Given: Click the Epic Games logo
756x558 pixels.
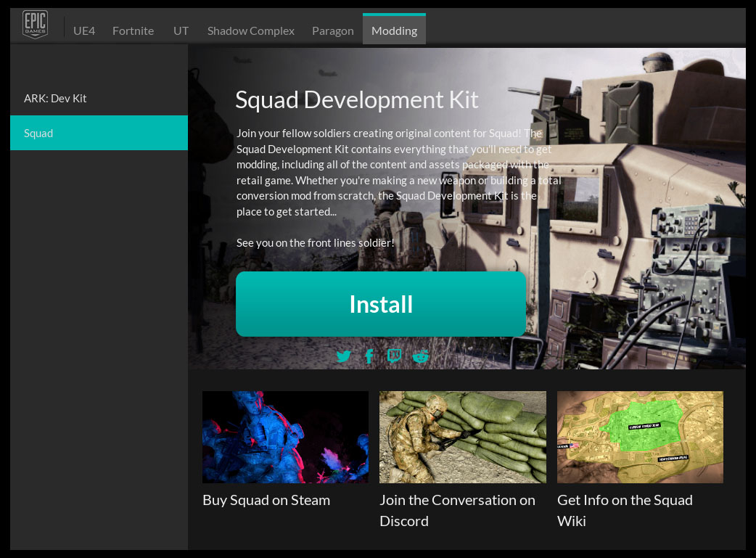Looking at the screenshot, I should tap(36, 24).
